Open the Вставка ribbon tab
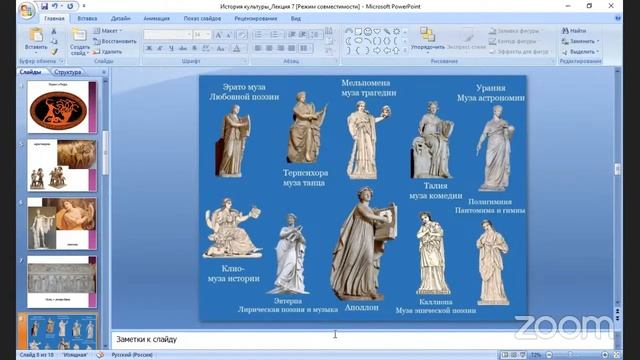Image resolution: width=640 pixels, height=360 pixels. point(87,18)
